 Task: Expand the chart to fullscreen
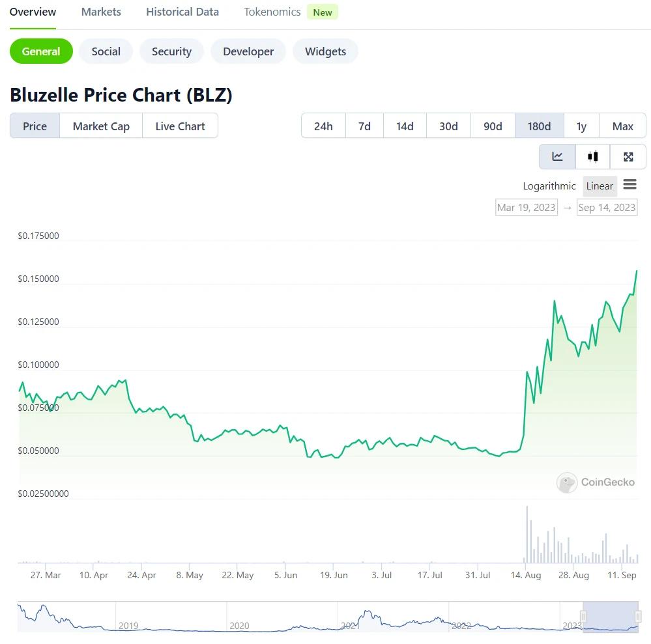point(628,156)
